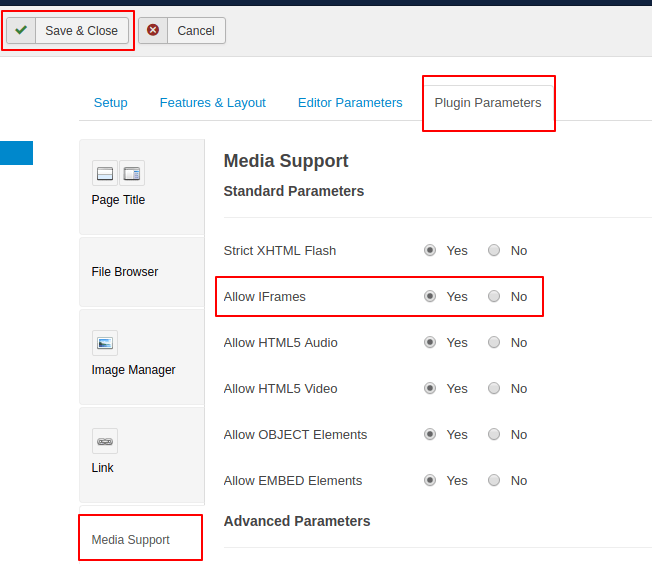
Task: Select the Plugin Parameters tab
Action: (487, 103)
